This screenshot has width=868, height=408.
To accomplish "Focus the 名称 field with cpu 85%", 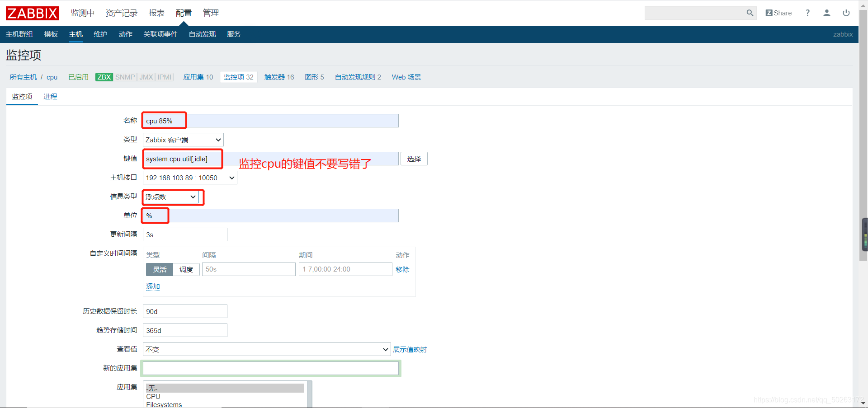I will pos(271,121).
